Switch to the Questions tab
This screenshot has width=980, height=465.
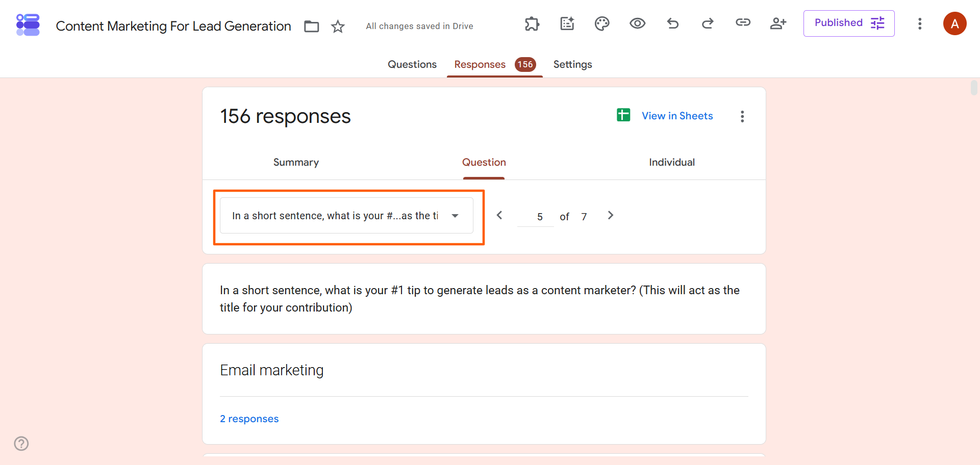point(412,64)
